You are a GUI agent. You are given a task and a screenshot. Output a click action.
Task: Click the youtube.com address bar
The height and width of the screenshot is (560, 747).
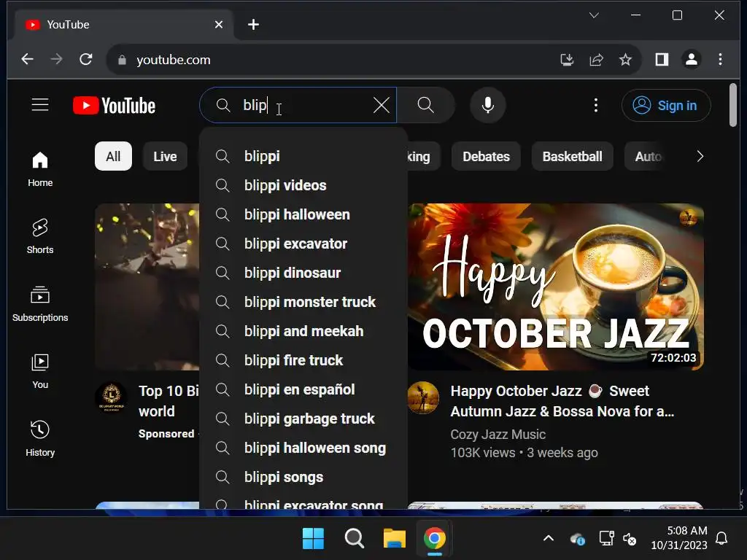(333, 60)
